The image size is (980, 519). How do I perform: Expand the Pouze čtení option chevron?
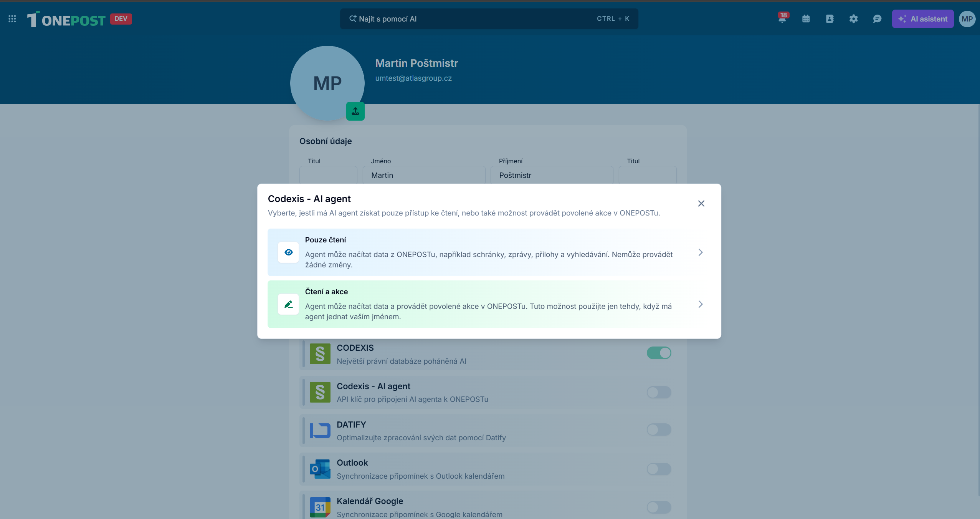click(701, 252)
